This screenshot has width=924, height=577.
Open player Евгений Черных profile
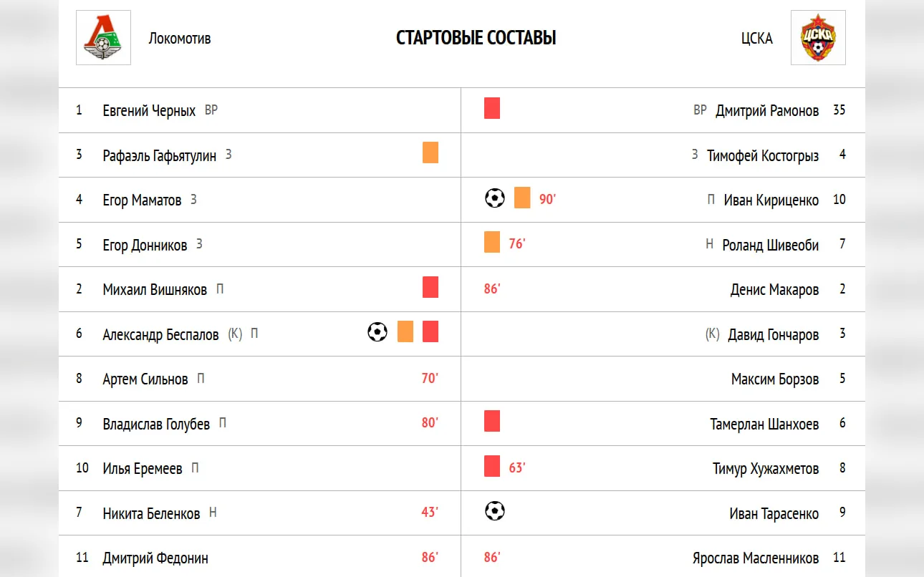tap(149, 111)
